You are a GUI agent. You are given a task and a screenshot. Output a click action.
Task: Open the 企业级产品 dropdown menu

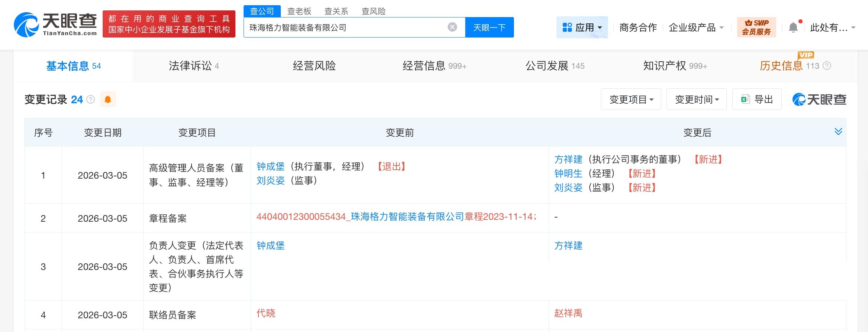click(x=696, y=27)
